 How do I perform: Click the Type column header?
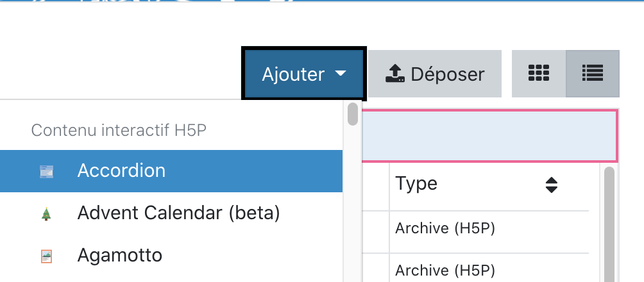point(417,184)
